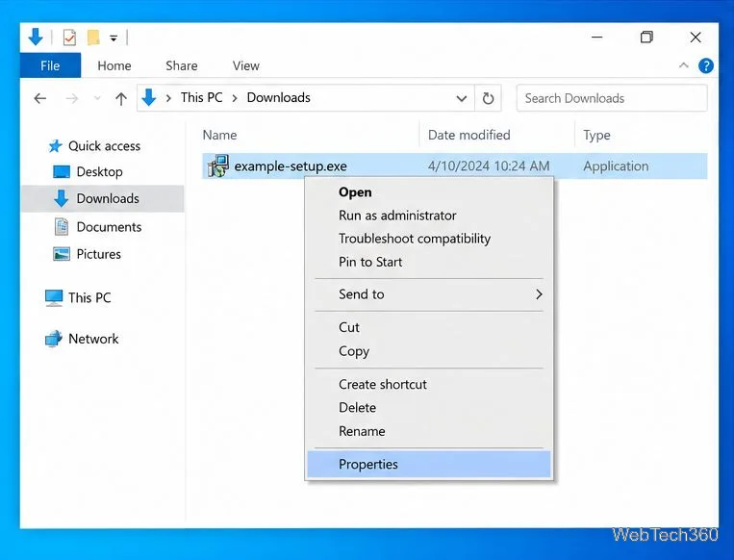Click the 4/10/2024 10:24 AM date cell

(489, 166)
